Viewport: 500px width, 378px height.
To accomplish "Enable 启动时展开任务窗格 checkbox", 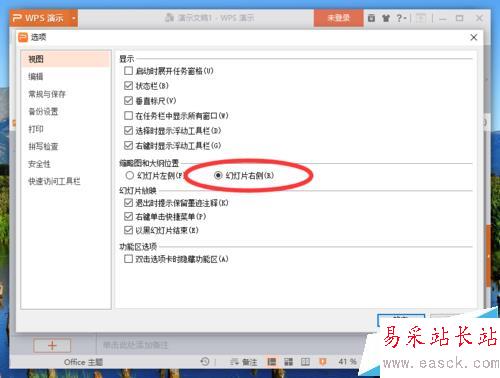I will (128, 71).
